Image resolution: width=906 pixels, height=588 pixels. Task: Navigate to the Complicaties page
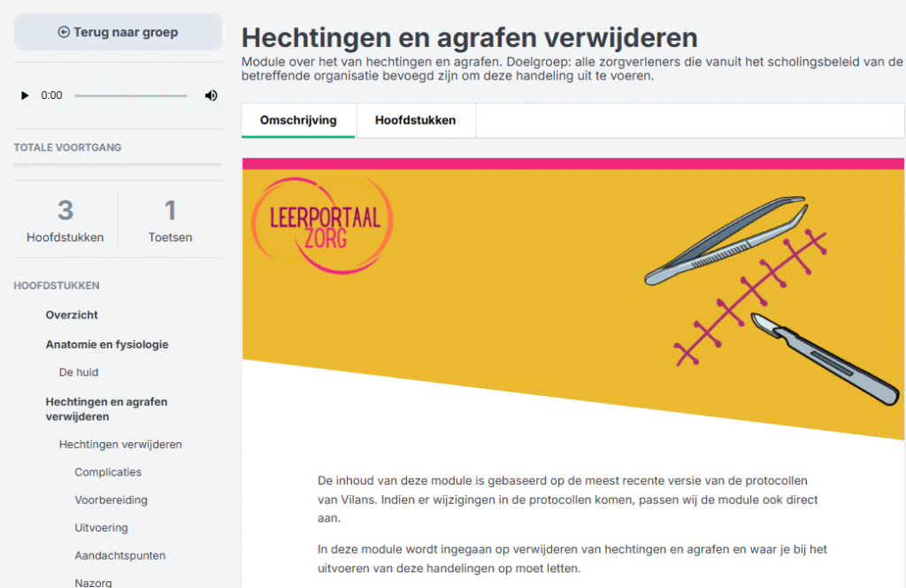point(108,472)
